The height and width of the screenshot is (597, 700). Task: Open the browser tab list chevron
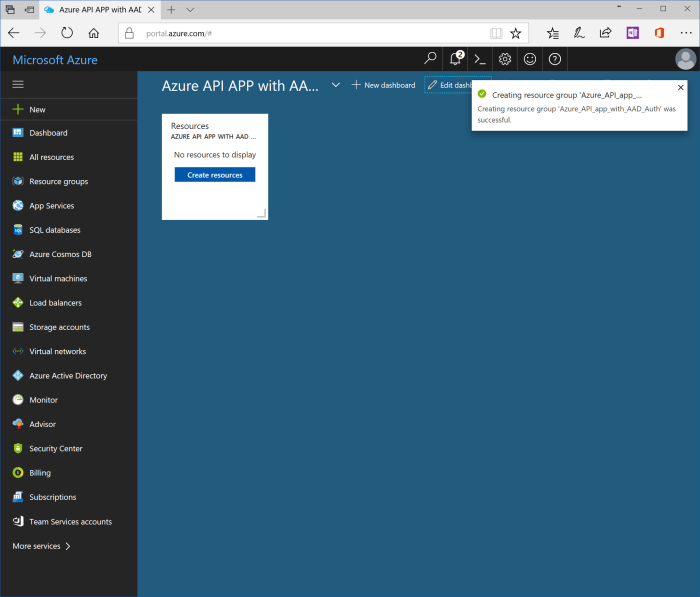coord(190,10)
